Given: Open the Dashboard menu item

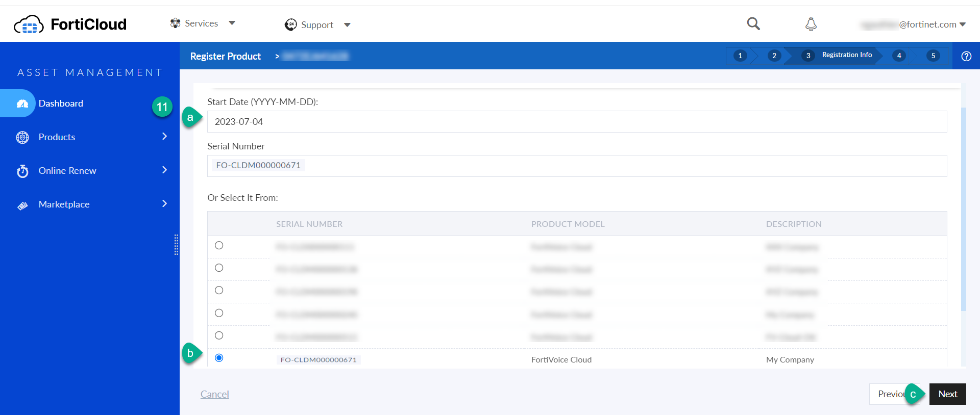Looking at the screenshot, I should coord(61,103).
